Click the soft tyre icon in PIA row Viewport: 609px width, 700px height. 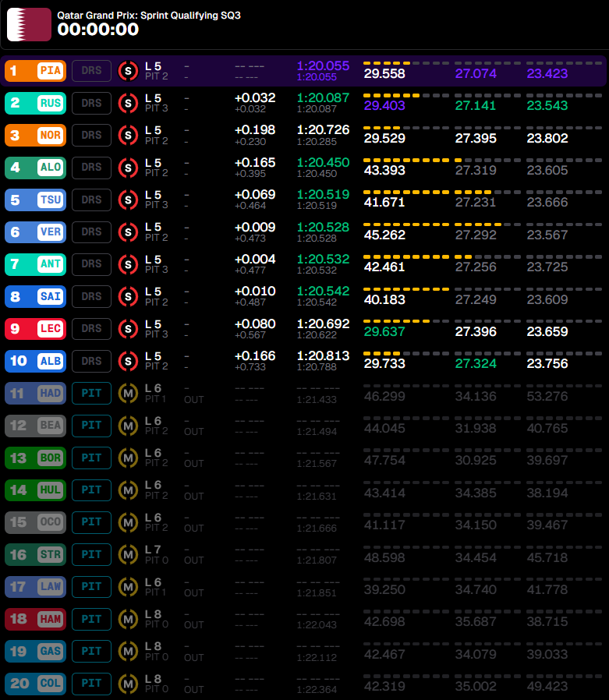pyautogui.click(x=128, y=70)
